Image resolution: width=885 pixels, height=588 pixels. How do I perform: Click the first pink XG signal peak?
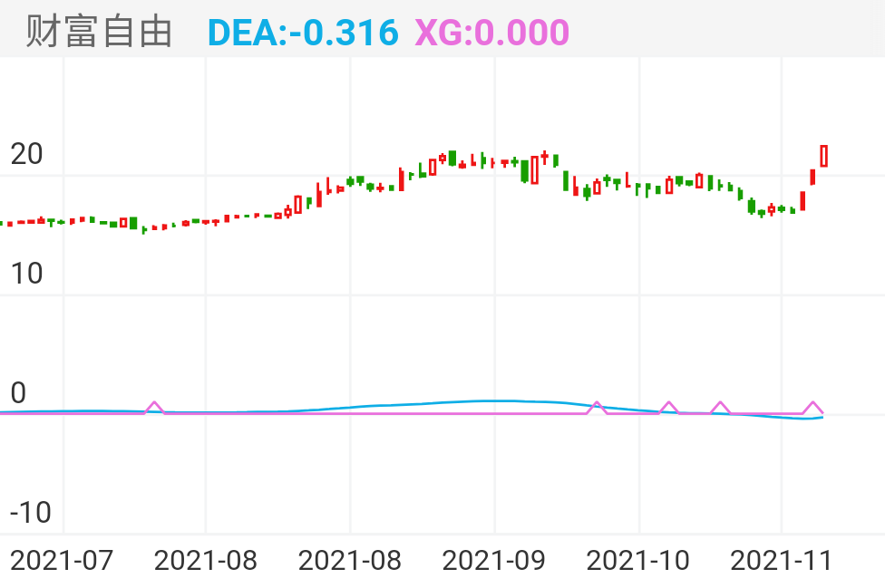[154, 408]
